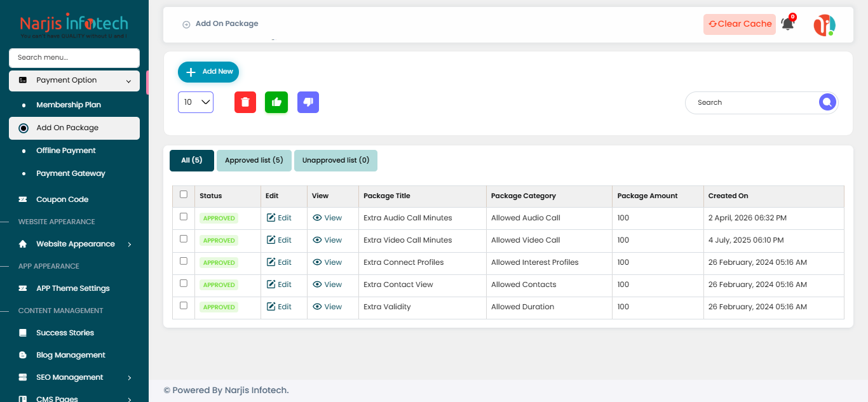Viewport: 868px width, 402px height.
Task: Click the green thumbs-up approve icon
Action: point(276,102)
